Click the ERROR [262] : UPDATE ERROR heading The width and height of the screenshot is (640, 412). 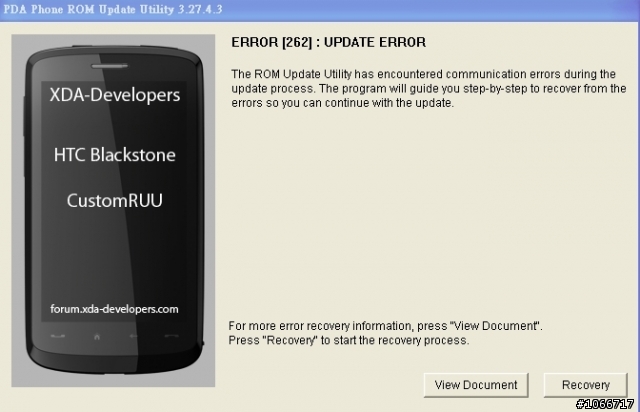pyautogui.click(x=328, y=42)
